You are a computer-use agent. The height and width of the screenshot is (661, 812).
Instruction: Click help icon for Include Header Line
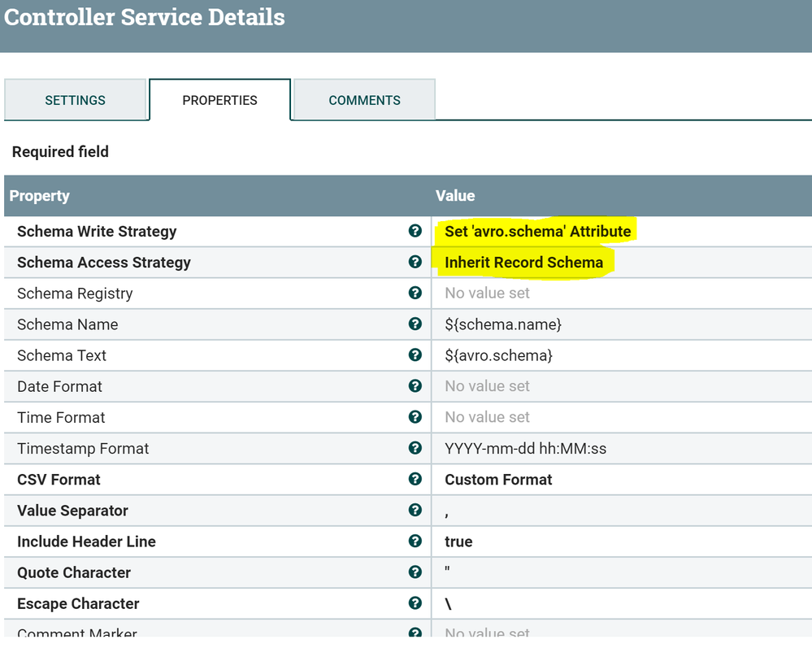point(415,541)
